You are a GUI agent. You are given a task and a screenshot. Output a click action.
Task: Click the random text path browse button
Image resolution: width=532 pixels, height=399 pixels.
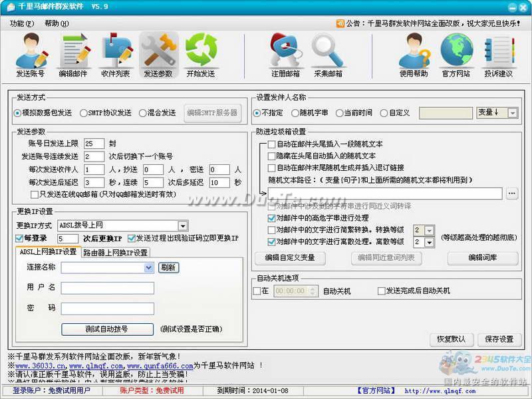(511, 194)
